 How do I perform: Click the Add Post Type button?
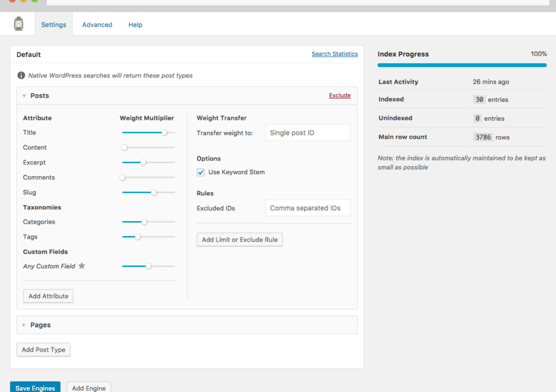pos(44,350)
